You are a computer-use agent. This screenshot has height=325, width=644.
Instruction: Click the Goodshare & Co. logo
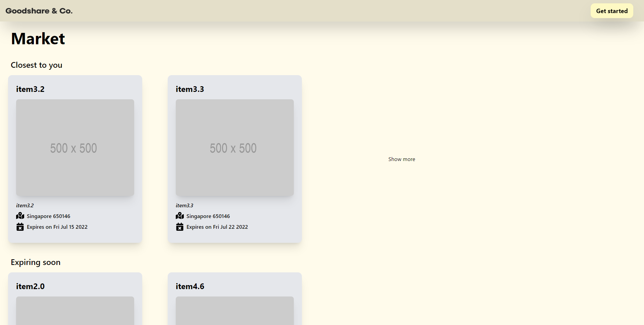click(39, 10)
